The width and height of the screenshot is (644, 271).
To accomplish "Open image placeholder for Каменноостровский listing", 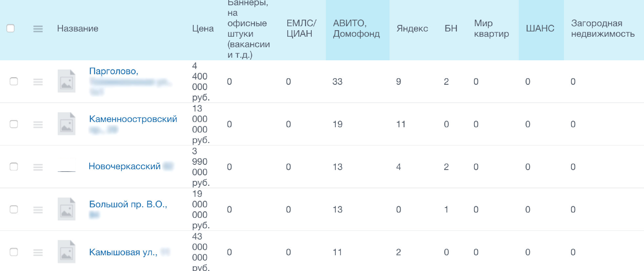I will (x=66, y=124).
